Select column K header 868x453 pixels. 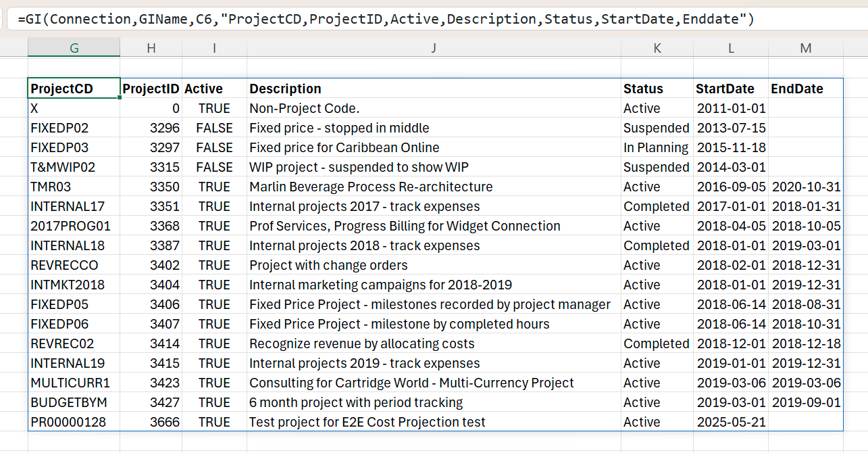coord(657,47)
